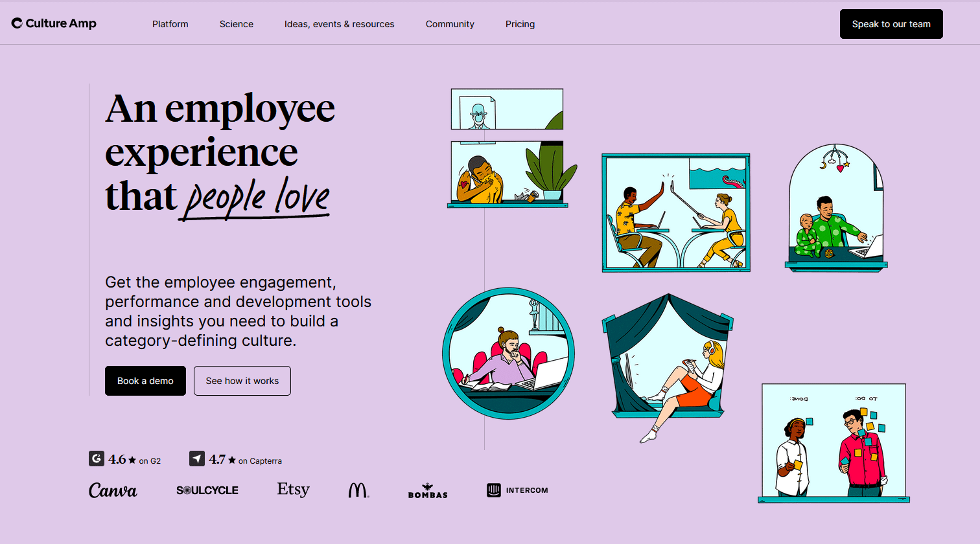Click the See how it works button
Image resolution: width=980 pixels, height=544 pixels.
point(242,381)
